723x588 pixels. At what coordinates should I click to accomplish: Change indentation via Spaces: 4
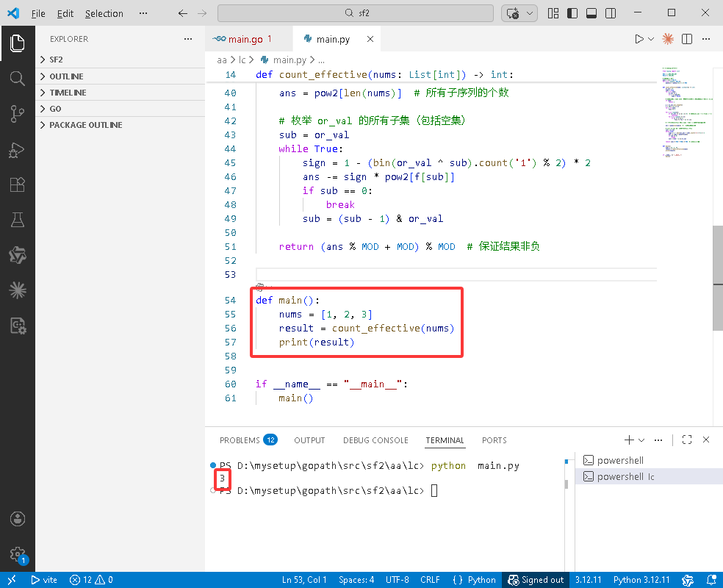coord(356,580)
